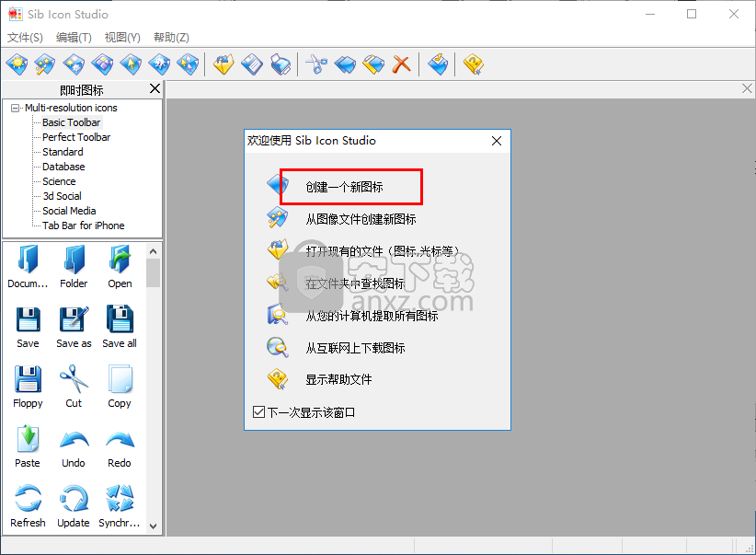Click the New Icon sun toolbar button
Image resolution: width=756 pixels, height=555 pixels.
(17, 64)
